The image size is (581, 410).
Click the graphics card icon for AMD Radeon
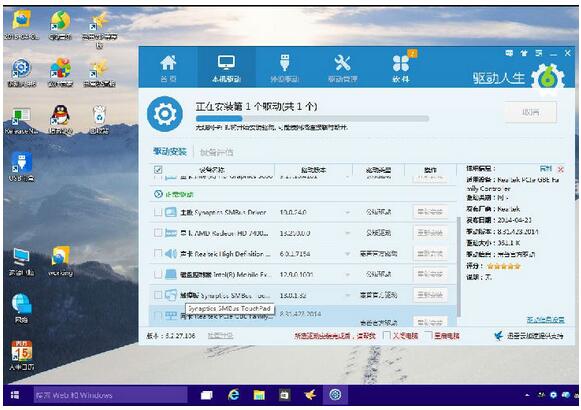[x=171, y=233]
